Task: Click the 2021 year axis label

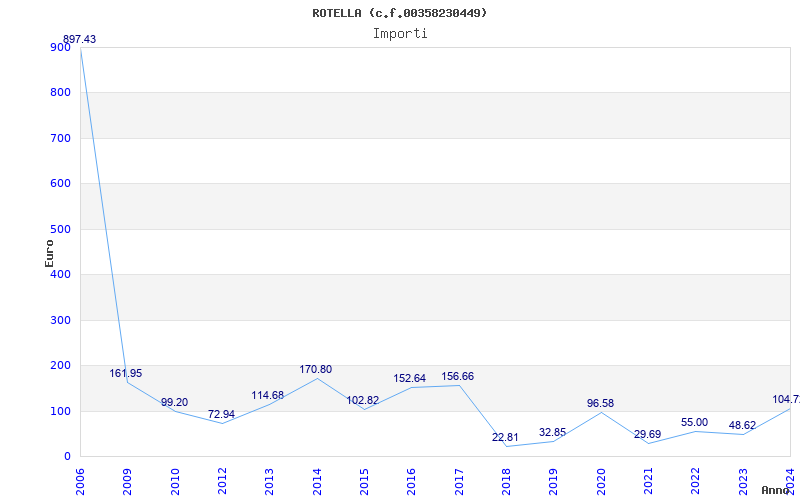Action: (x=648, y=481)
